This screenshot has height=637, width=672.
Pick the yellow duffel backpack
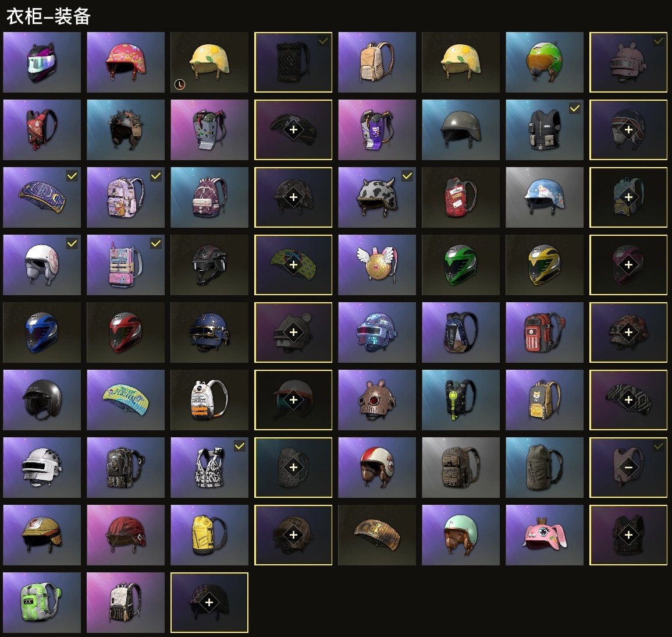point(209,535)
